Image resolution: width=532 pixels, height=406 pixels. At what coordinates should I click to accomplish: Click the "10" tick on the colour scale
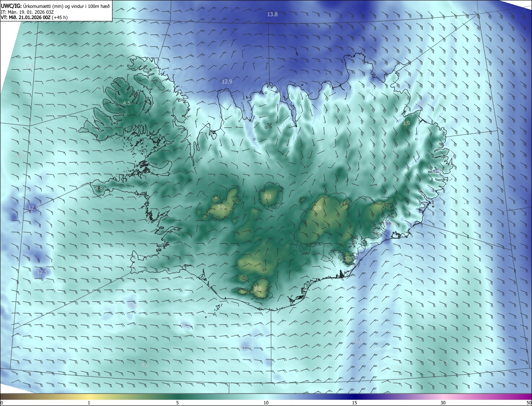point(266,403)
